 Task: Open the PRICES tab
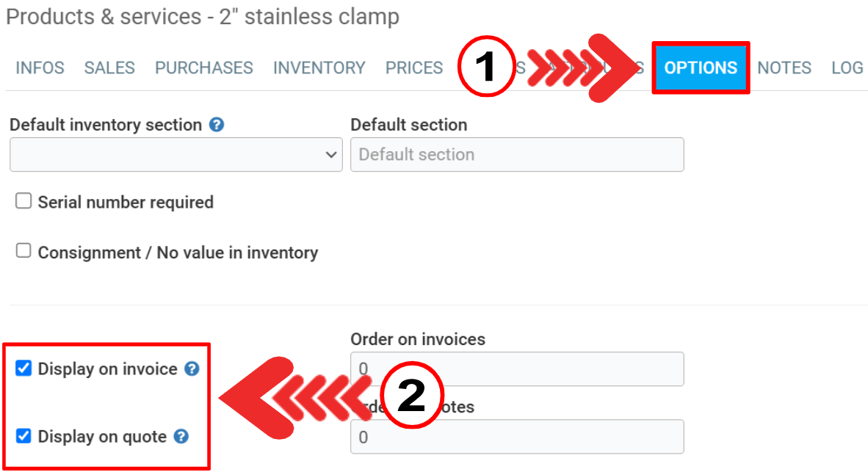[414, 68]
